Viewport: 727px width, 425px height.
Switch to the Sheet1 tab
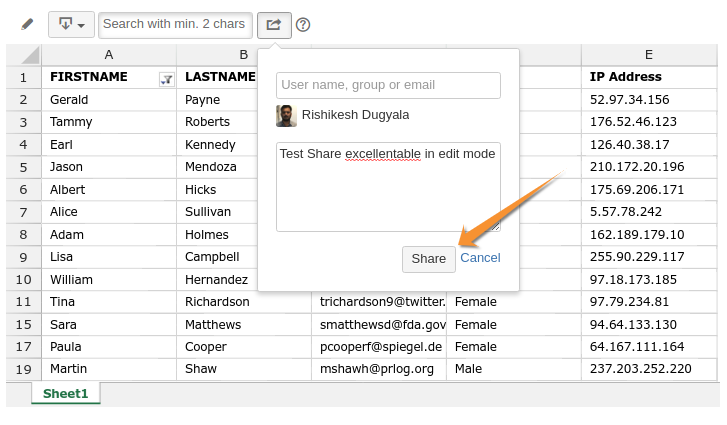65,393
